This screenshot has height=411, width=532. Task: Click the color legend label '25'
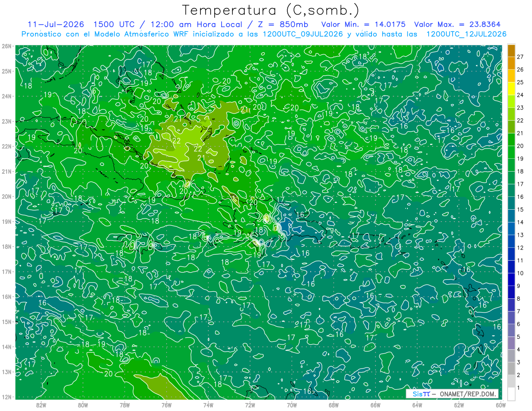520,82
